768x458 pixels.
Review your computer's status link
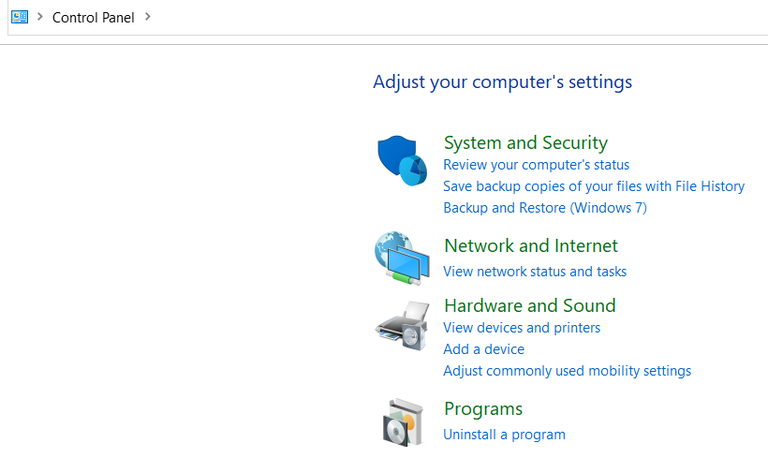click(536, 164)
